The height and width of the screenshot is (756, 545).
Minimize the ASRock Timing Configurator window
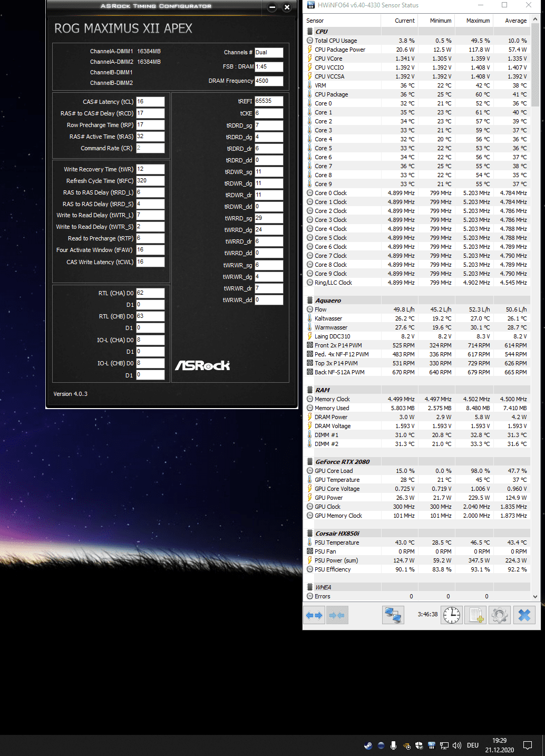(272, 7)
